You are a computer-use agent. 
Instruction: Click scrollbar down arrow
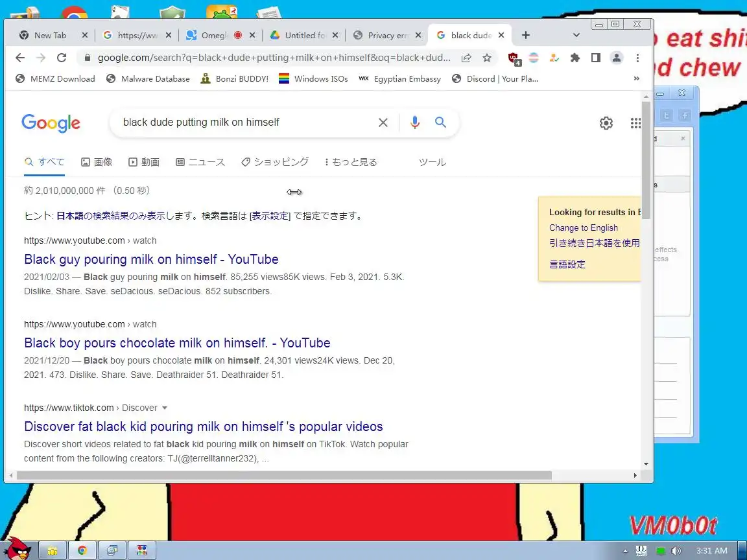point(646,464)
